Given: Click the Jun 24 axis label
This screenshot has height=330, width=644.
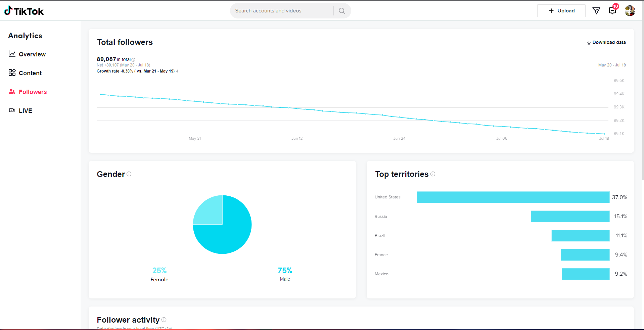Looking at the screenshot, I should pos(399,138).
